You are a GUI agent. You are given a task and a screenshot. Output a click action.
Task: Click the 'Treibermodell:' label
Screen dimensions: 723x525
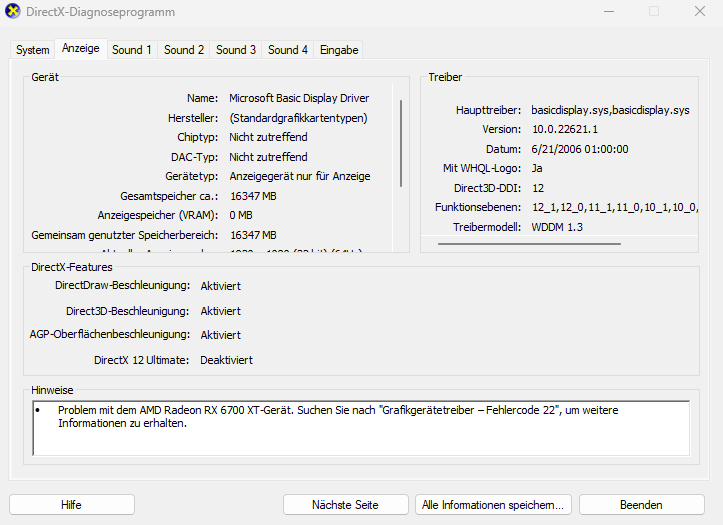(x=487, y=227)
